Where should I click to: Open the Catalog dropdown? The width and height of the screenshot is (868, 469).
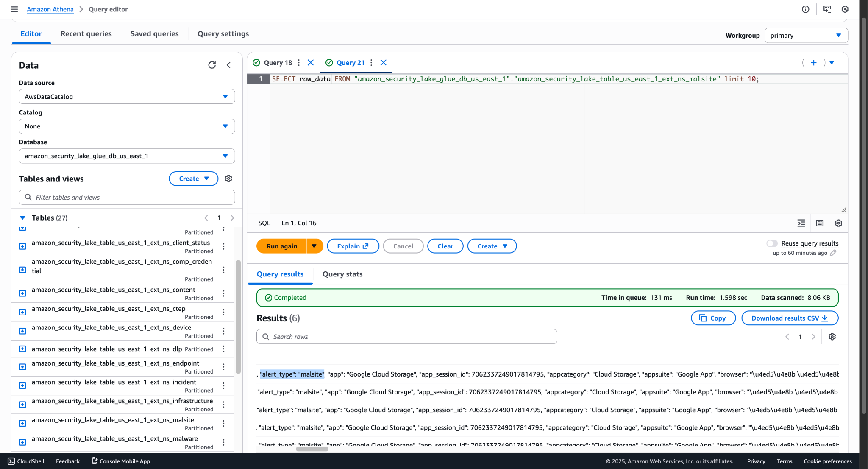pos(127,126)
